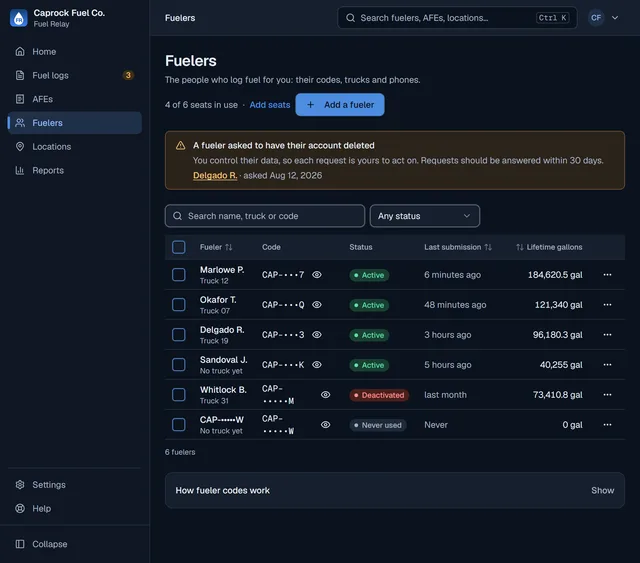Click '48 minutes ago' last submission cell
Viewport: 640px width, 563px height.
[x=455, y=305]
